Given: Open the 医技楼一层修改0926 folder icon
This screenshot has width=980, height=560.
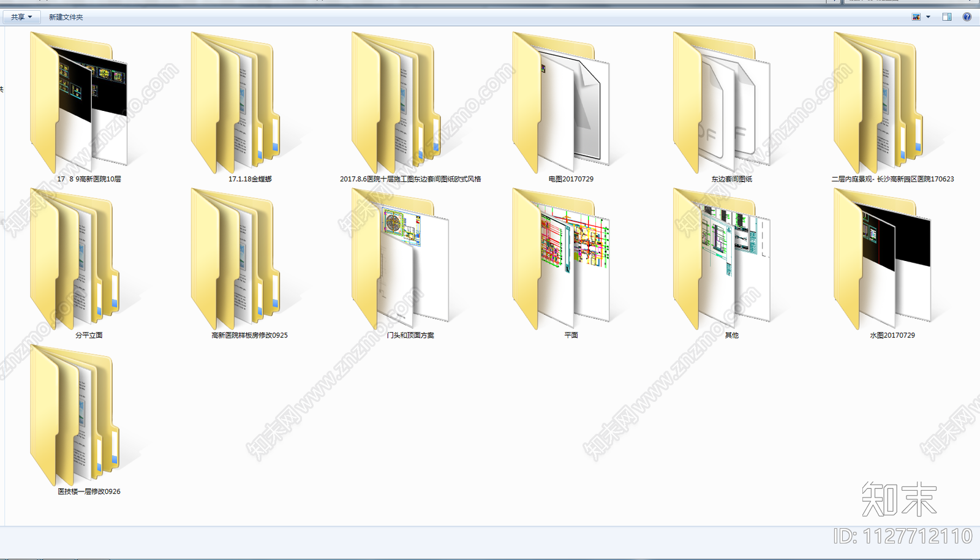Looking at the screenshot, I should click(75, 415).
